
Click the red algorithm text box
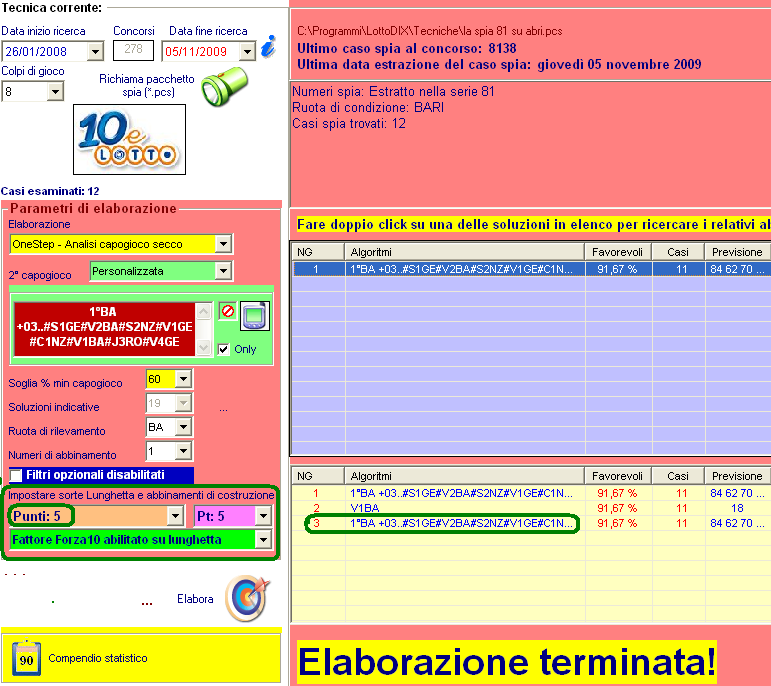click(104, 328)
